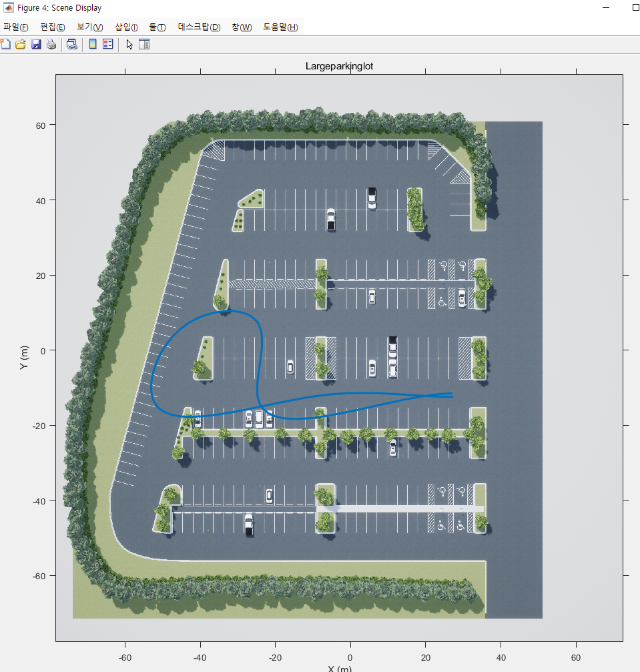Image resolution: width=640 pixels, height=672 pixels.
Task: Open the Property Inspector icon
Action: (x=144, y=44)
